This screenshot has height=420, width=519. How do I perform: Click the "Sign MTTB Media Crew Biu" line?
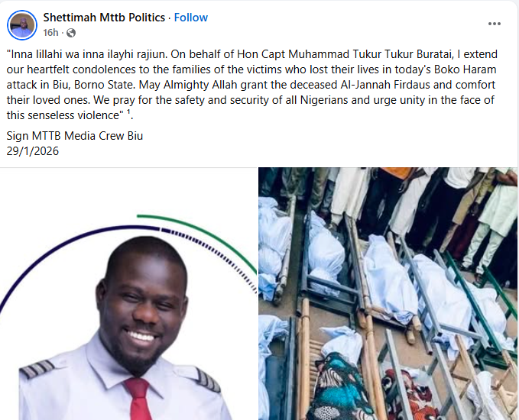click(75, 136)
